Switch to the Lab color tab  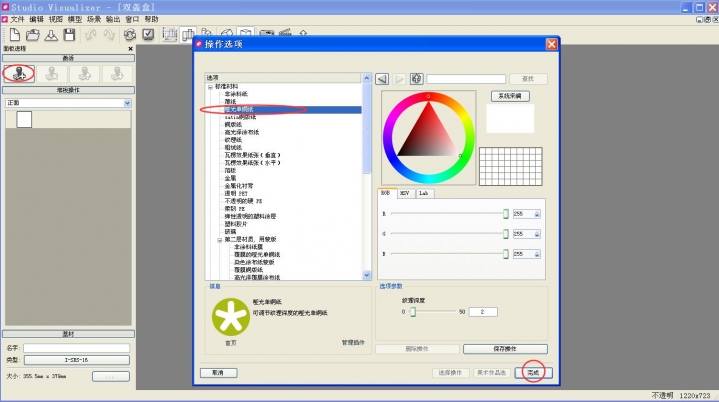[423, 192]
